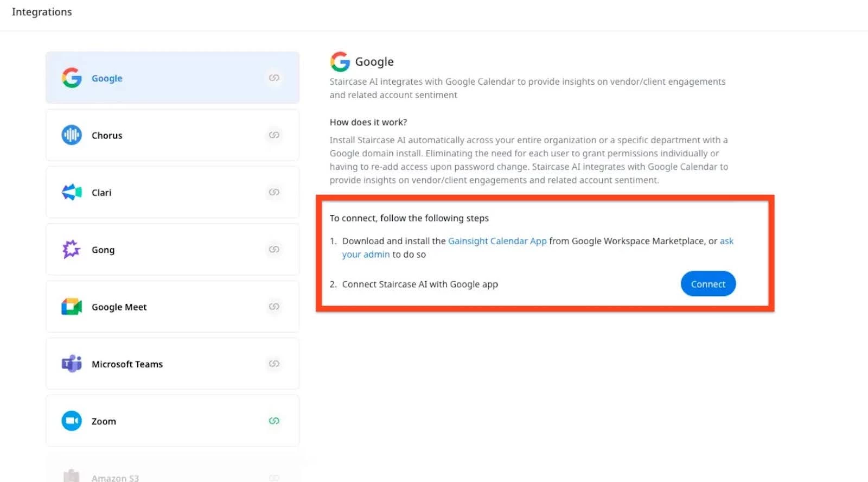
Task: Open the Clari integration card
Action: coord(173,192)
